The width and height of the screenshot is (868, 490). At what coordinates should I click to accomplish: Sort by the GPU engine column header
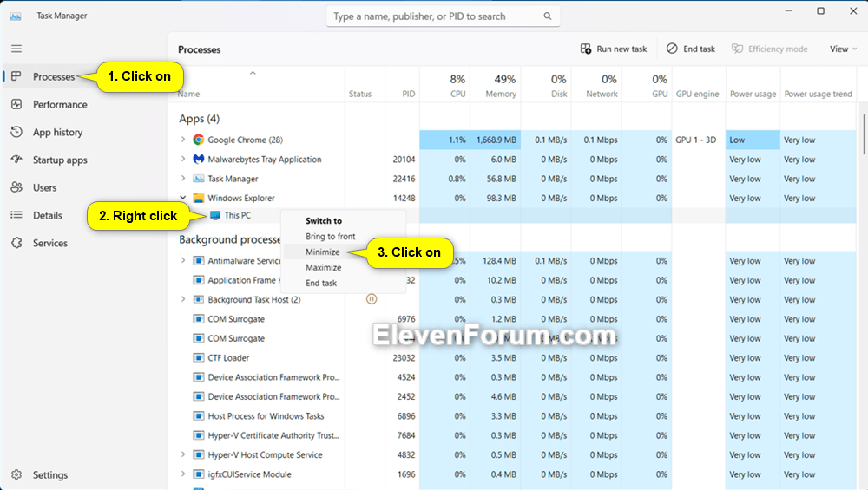pos(699,85)
